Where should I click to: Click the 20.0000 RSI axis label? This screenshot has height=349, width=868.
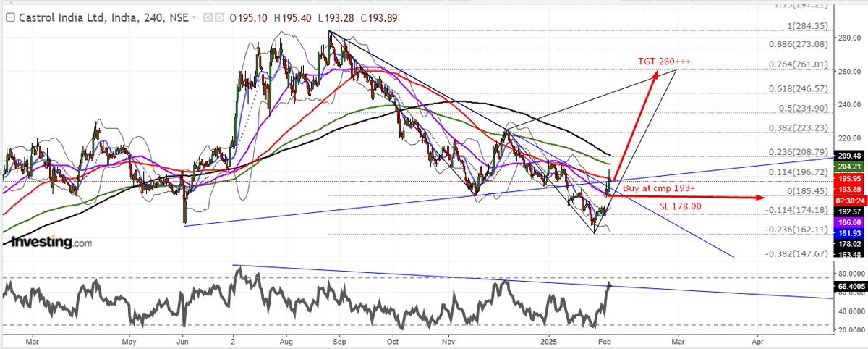(851, 329)
